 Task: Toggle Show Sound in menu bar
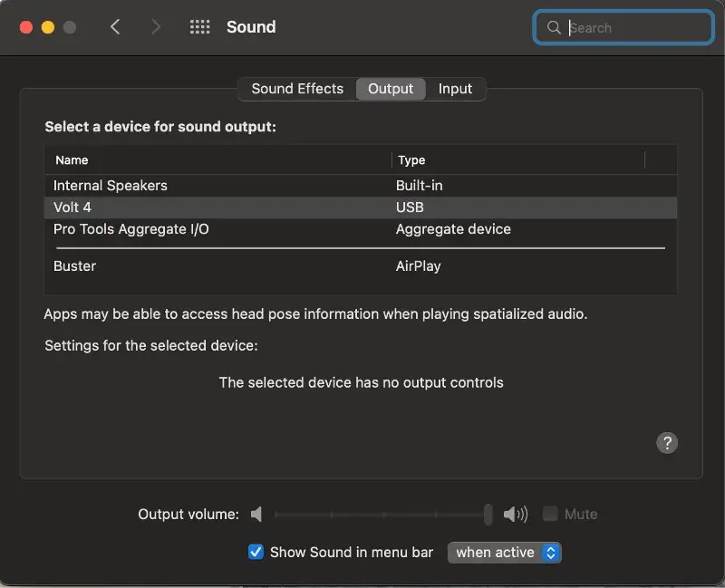click(256, 552)
